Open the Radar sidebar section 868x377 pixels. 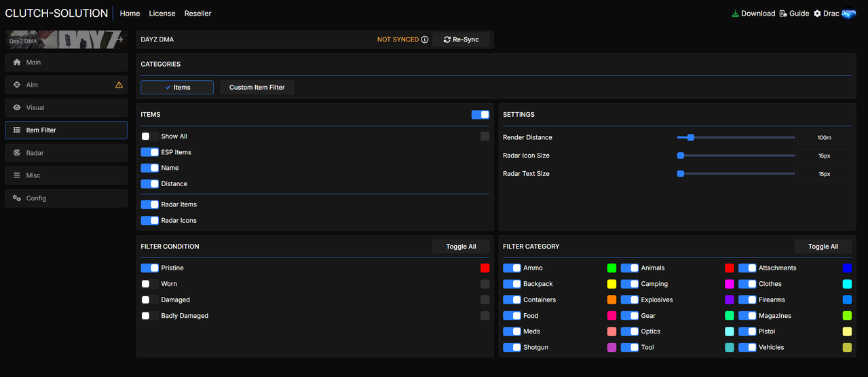pyautogui.click(x=66, y=153)
